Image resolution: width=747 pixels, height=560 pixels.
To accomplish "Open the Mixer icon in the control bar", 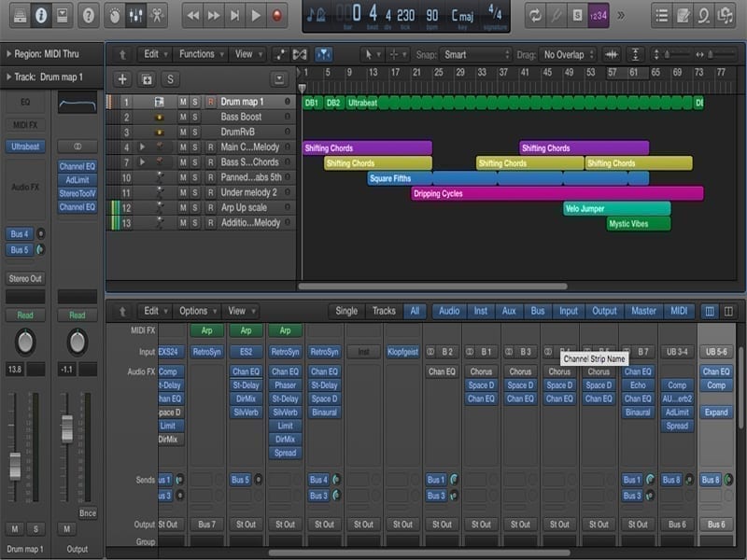I will pos(135,15).
